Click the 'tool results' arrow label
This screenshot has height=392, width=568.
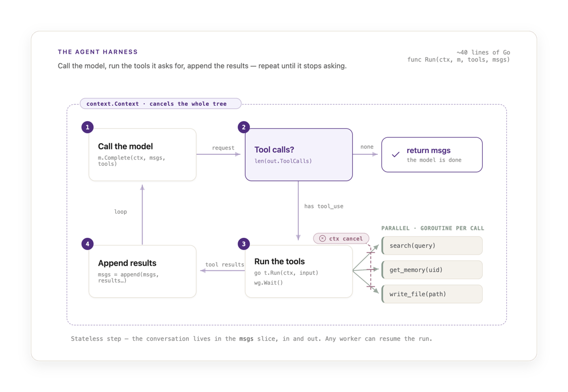click(225, 265)
